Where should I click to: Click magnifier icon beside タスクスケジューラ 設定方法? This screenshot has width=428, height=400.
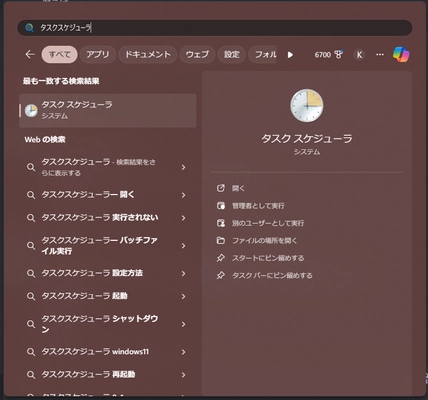[31, 274]
